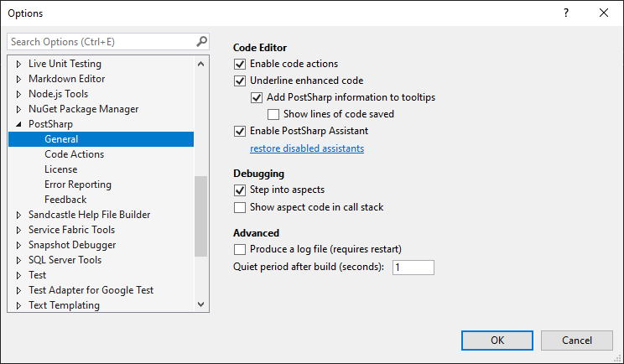Disable Enable PostSharp Assistant checkbox

[240, 131]
